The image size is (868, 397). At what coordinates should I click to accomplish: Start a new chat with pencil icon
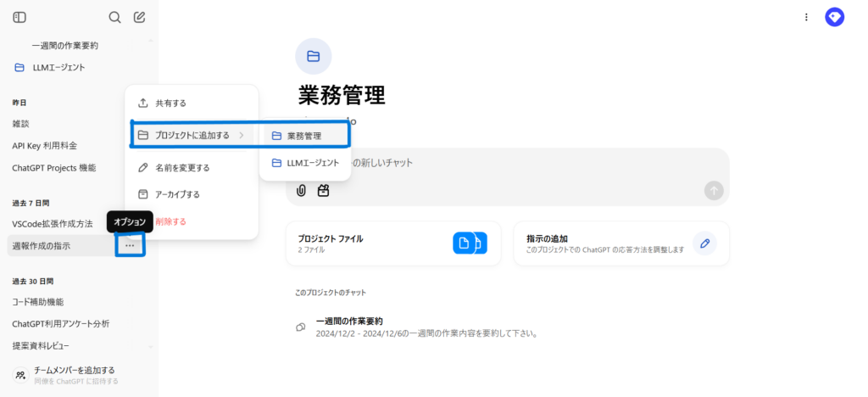coord(140,17)
